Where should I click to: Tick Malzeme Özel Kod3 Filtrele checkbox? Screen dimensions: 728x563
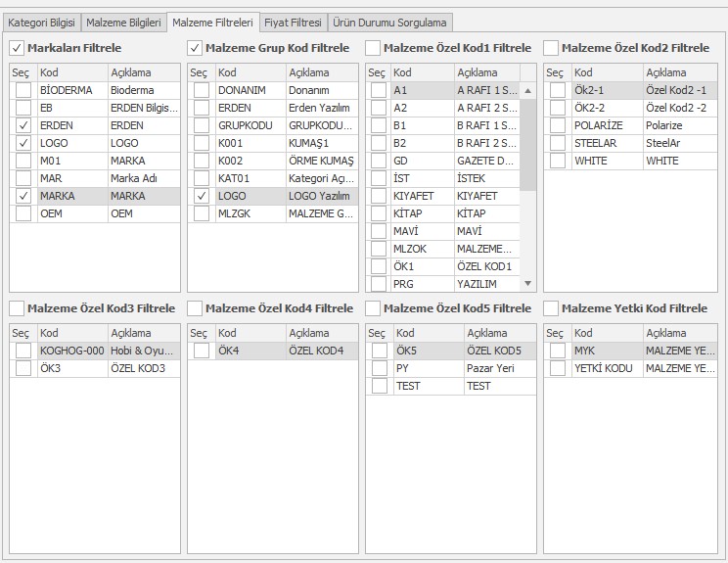click(17, 308)
